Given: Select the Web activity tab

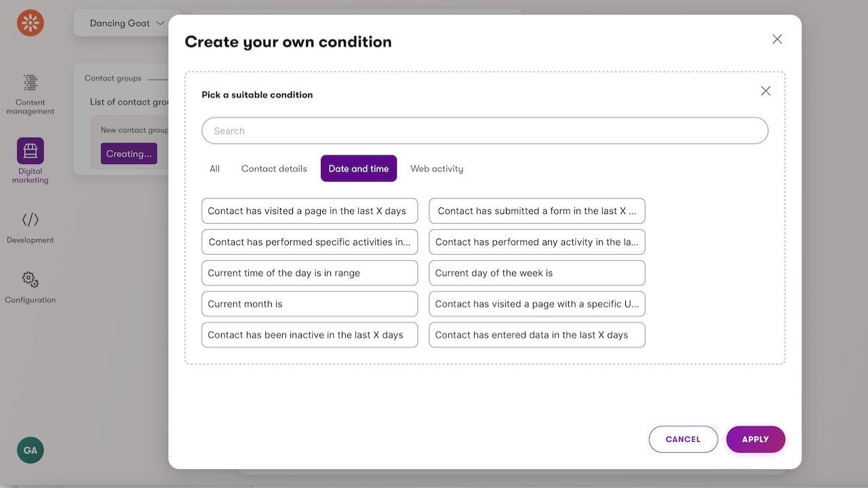Looking at the screenshot, I should point(437,169).
